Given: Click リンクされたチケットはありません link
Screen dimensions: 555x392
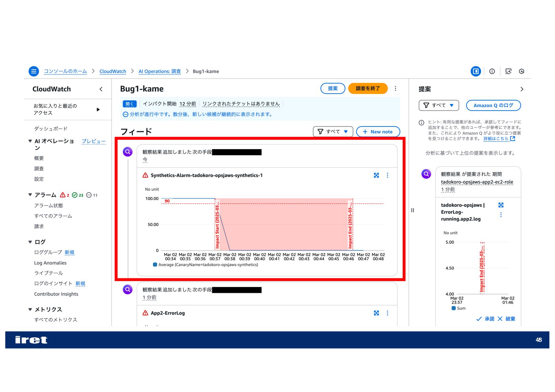Looking at the screenshot, I should click(x=241, y=104).
